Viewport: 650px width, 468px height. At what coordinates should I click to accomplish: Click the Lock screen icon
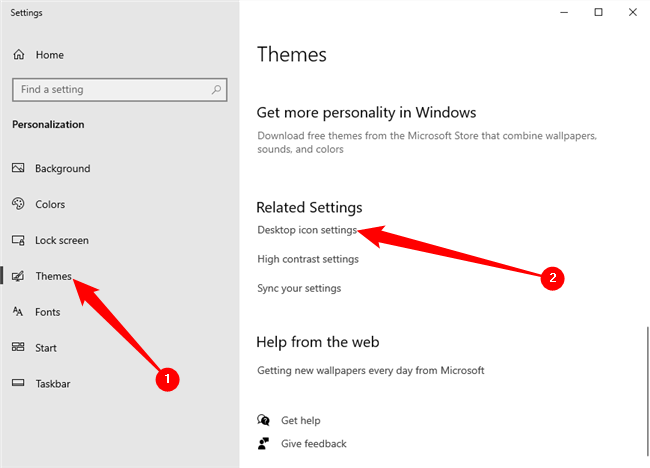click(x=18, y=241)
